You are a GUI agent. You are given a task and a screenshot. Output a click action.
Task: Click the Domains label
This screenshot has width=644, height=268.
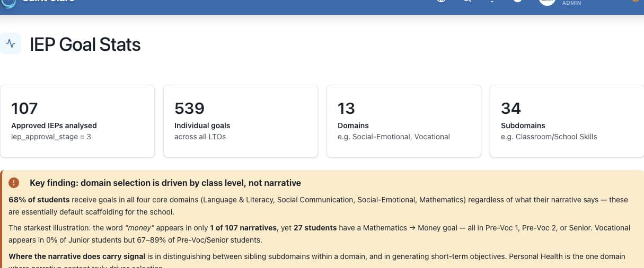[353, 126]
